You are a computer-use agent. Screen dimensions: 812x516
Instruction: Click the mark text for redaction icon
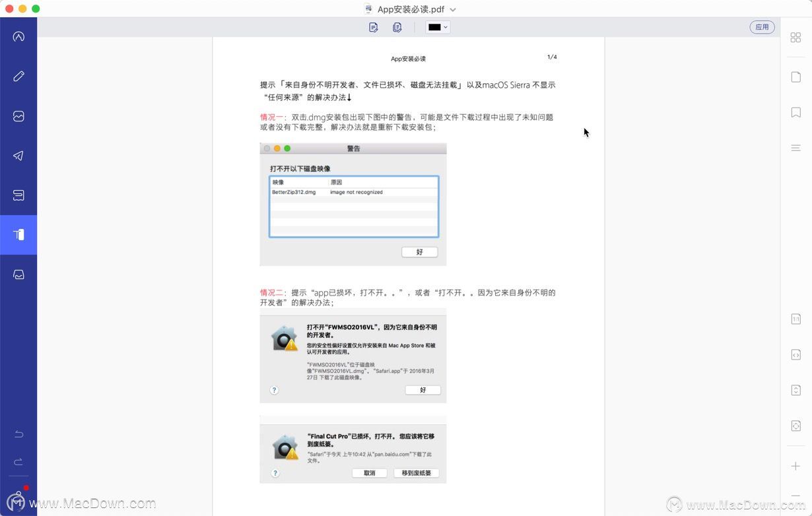pyautogui.click(x=374, y=27)
